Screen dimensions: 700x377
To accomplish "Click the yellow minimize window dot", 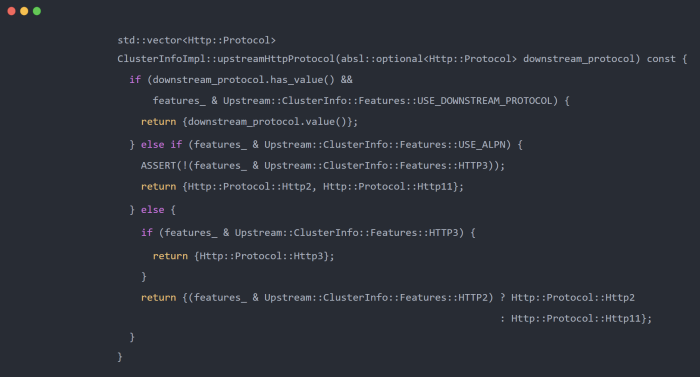I will 24,11.
